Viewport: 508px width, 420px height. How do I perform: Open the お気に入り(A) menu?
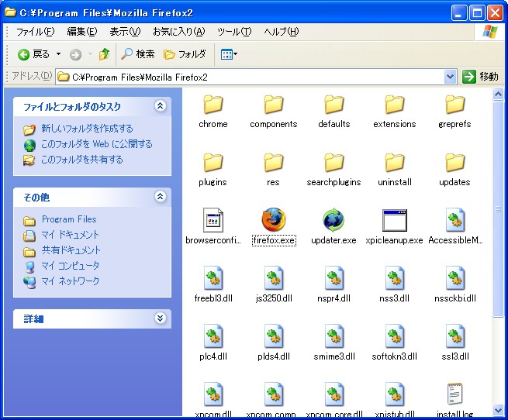[179, 32]
